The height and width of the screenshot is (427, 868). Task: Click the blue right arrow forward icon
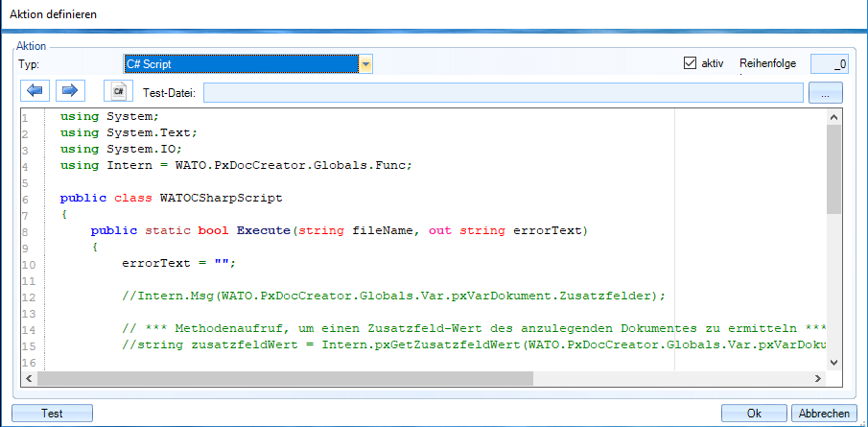pos(69,91)
